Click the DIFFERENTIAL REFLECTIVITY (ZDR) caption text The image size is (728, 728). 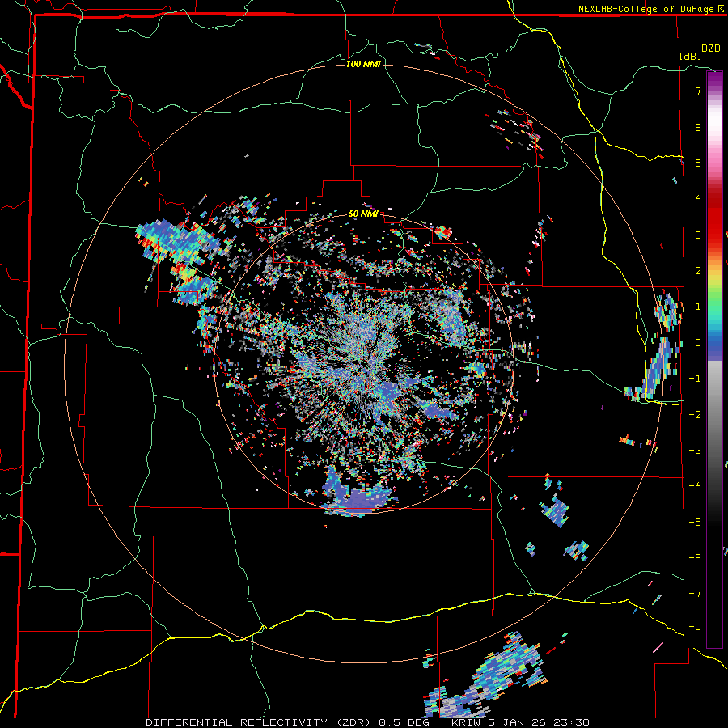[x=259, y=722]
